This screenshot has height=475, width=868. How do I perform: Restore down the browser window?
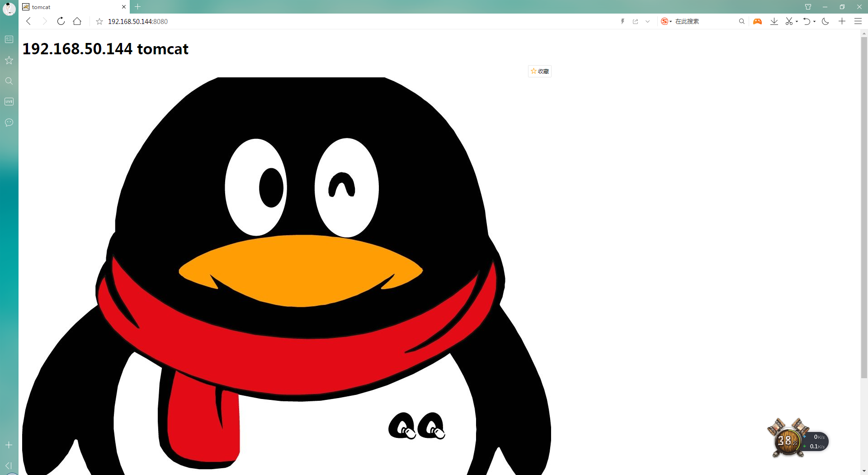point(842,7)
